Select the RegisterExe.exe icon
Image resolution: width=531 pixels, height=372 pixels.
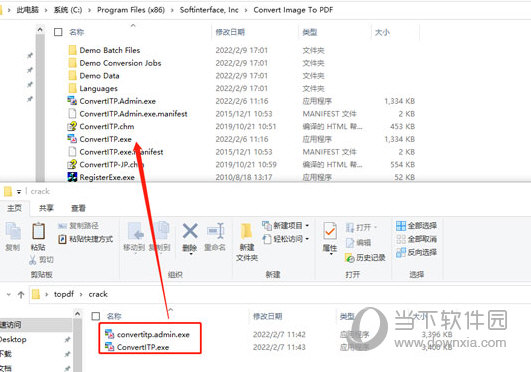click(72, 177)
